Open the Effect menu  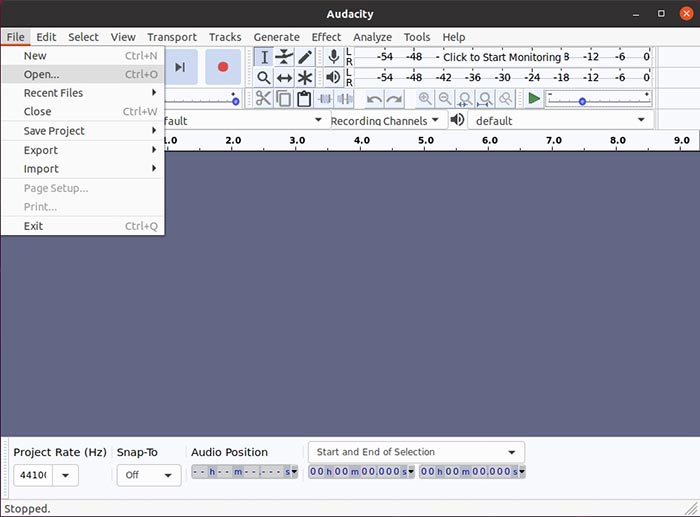pos(326,37)
